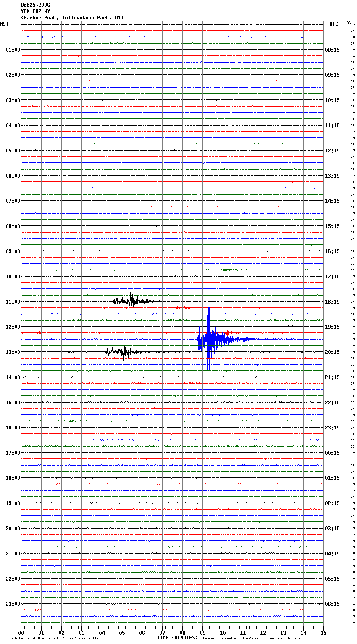Select the 10:00 MST time label
This screenshot has width=357, height=644.
click(x=13, y=277)
